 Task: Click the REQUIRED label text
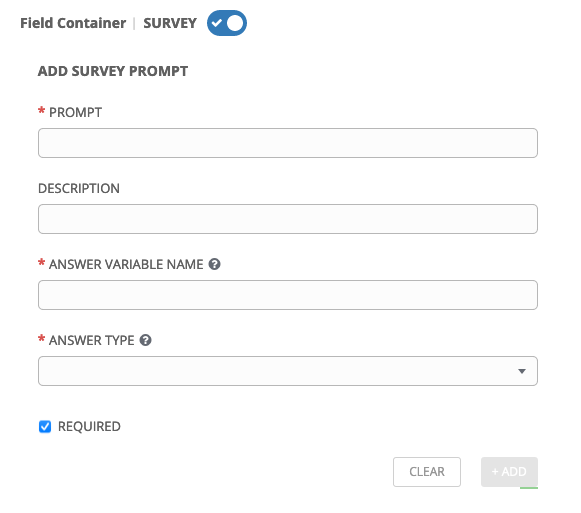point(89,426)
